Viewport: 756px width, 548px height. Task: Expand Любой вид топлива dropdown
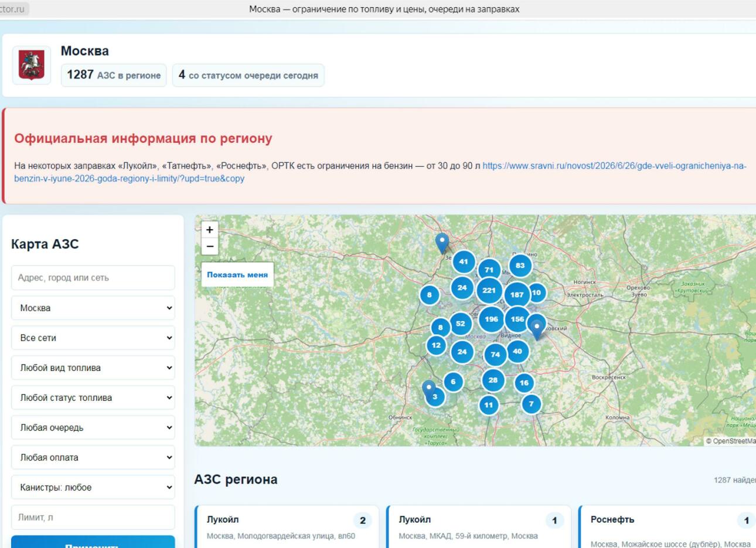pos(93,367)
